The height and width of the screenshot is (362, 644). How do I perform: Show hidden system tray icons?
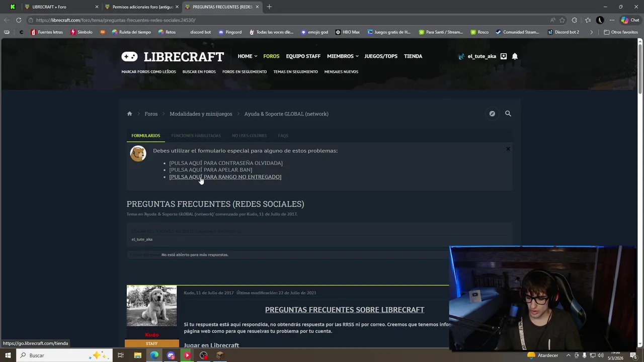[569, 355]
